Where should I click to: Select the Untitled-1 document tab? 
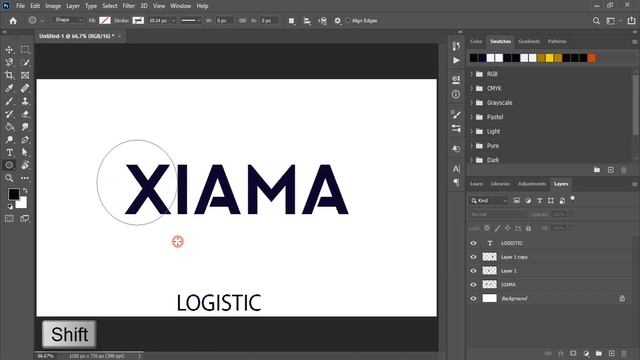[x=77, y=36]
